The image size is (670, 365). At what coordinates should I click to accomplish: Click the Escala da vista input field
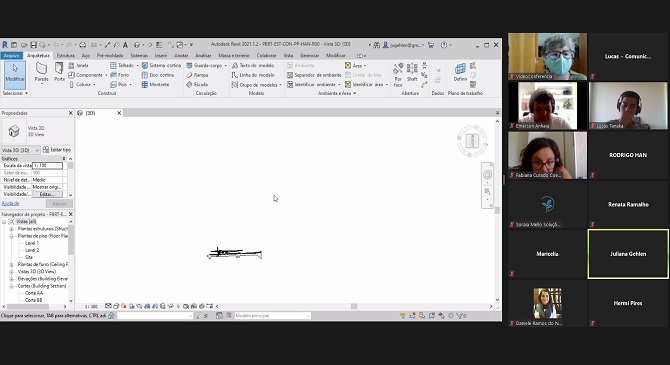pos(47,165)
